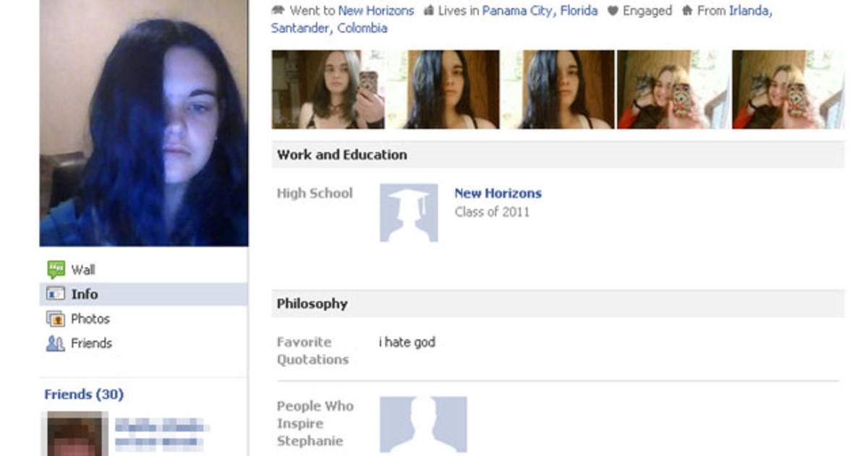Open New Horizons under High School
The height and width of the screenshot is (456, 868).
click(498, 193)
